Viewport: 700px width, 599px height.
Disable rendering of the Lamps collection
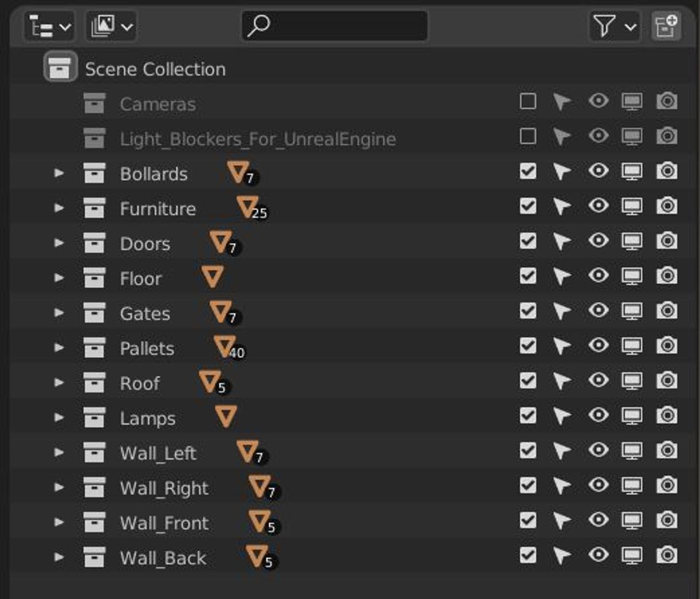point(667,416)
